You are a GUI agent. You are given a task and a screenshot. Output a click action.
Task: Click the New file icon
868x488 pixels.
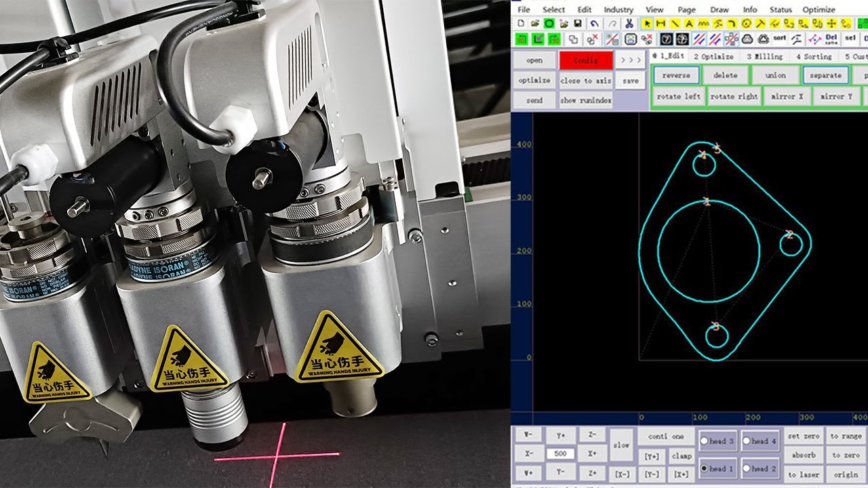[521, 24]
